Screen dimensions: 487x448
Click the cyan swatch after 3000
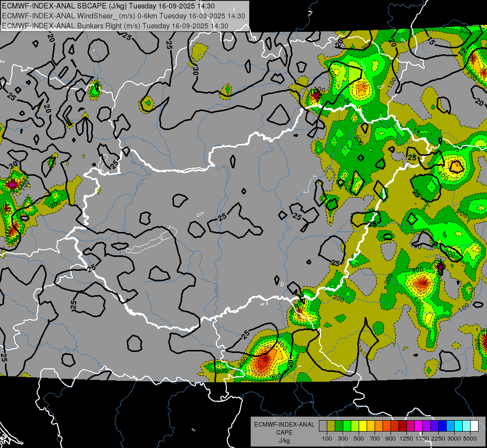click(x=459, y=426)
